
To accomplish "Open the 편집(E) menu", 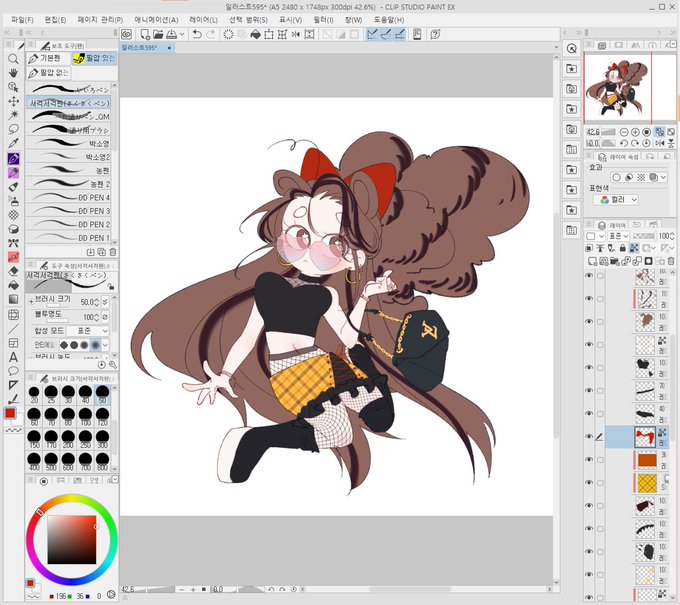I will coord(55,20).
